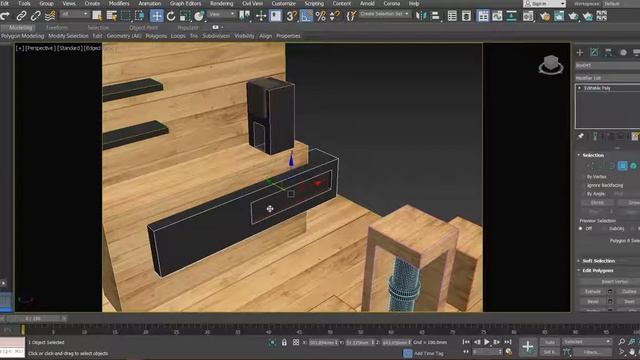Click the Align tool icon
Viewport: 640px width, 360px height.
click(435, 16)
